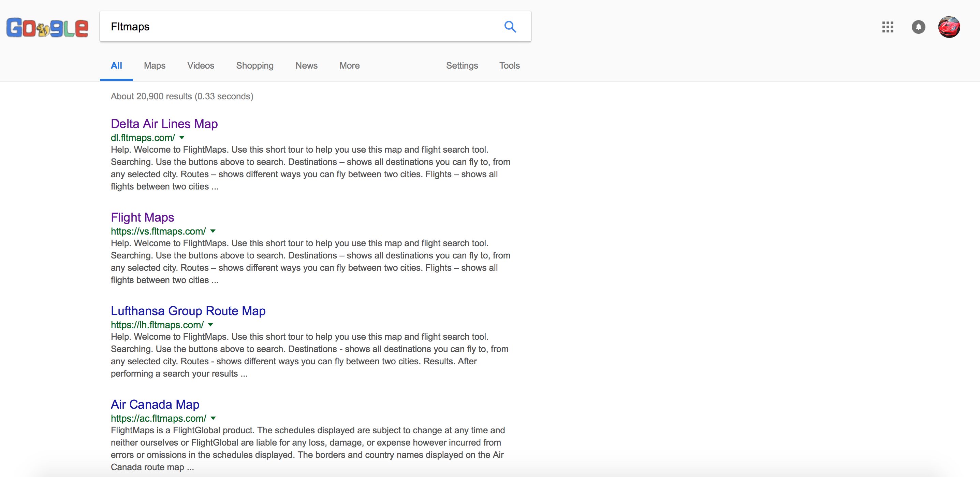Expand dropdown arrow beside dl.fltmaps.com
980x477 pixels.
(x=182, y=138)
